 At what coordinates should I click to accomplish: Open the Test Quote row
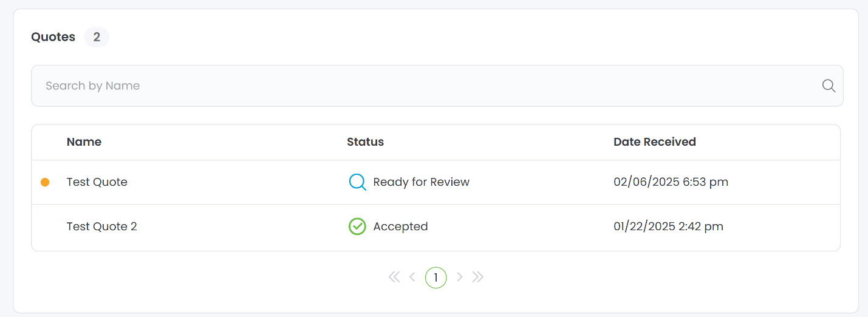[436, 182]
